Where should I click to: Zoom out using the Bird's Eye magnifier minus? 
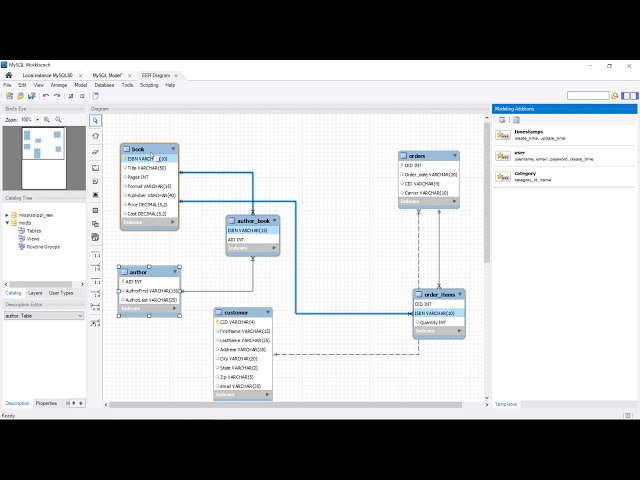coord(58,120)
